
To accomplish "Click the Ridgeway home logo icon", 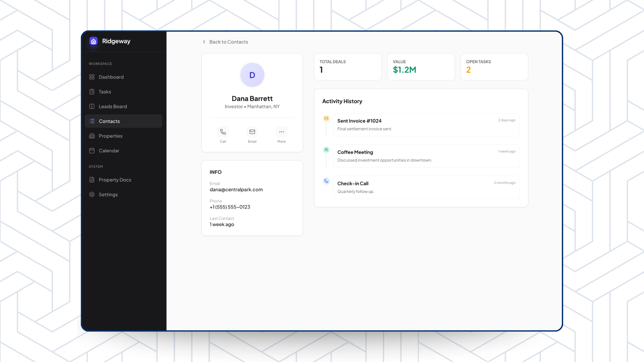I will click(x=93, y=41).
